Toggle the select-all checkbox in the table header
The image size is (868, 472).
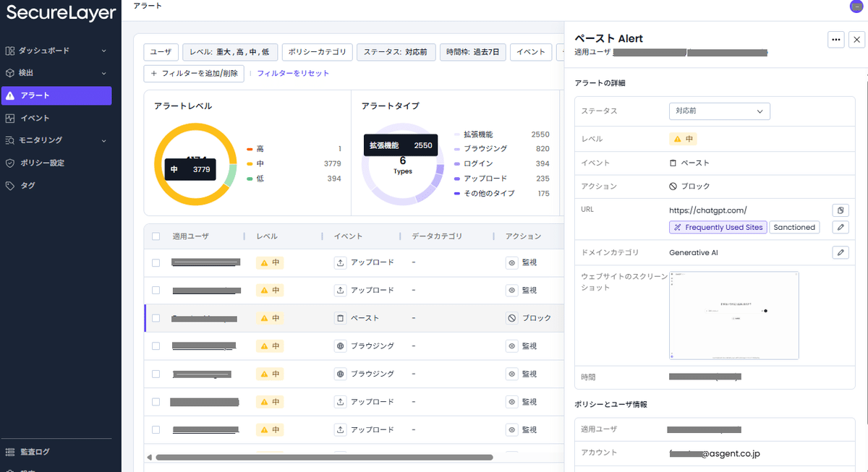pyautogui.click(x=156, y=235)
